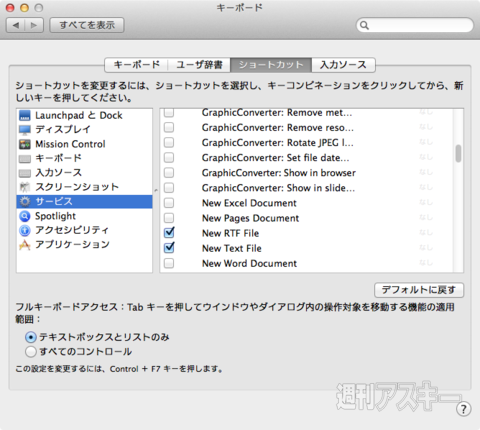Select Mission Control category row
This screenshot has width=480, height=430.
coord(84,144)
